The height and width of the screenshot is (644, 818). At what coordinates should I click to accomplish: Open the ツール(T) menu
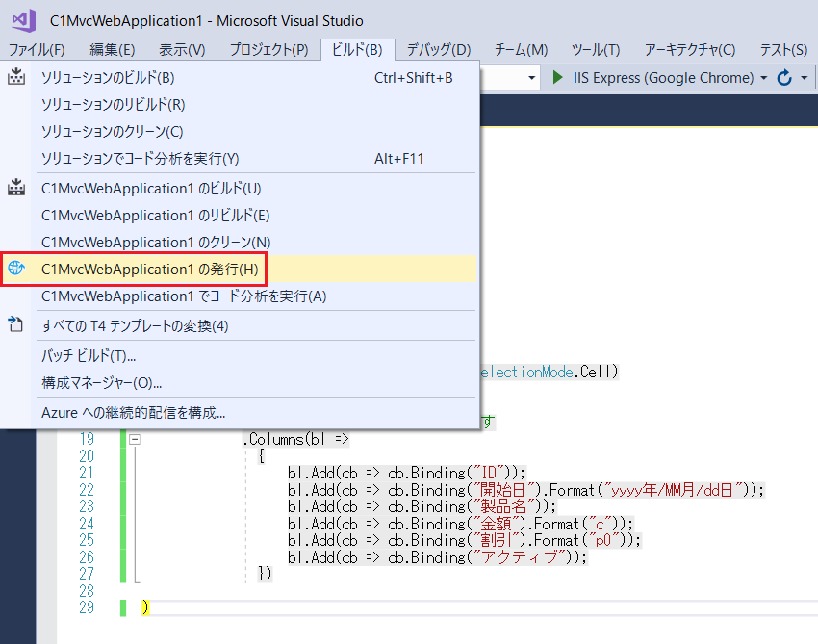click(x=596, y=50)
